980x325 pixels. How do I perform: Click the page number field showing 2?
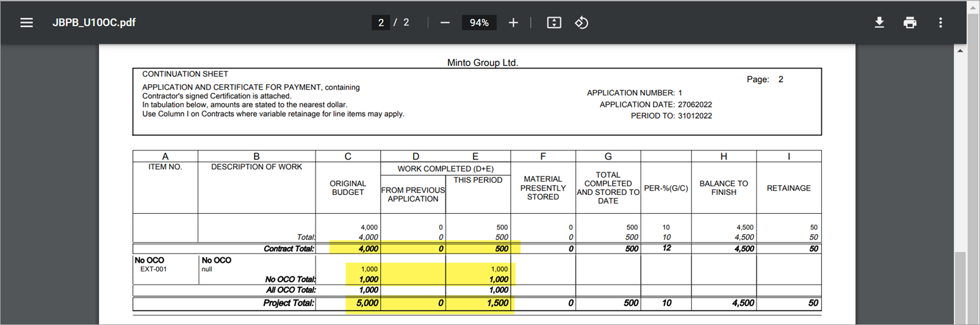coord(381,23)
